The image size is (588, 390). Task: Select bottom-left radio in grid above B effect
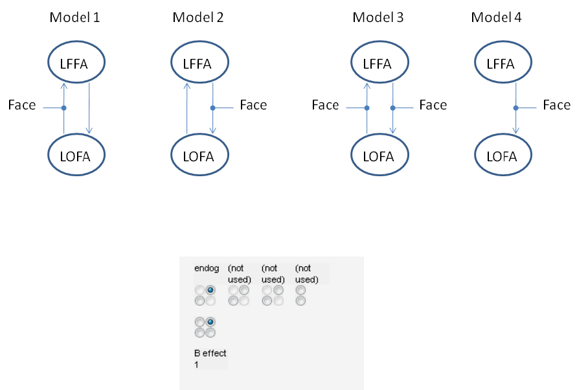pyautogui.click(x=199, y=332)
